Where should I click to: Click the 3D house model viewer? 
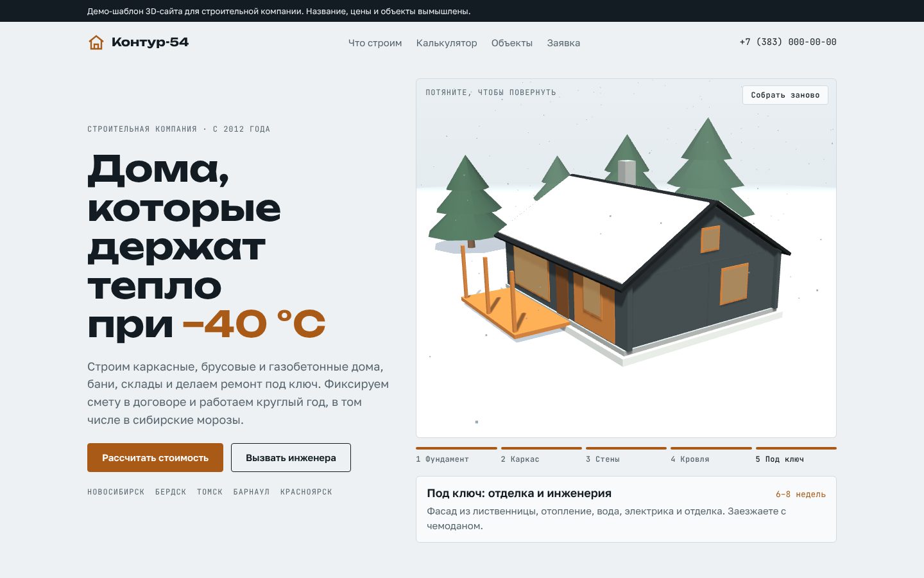tap(626, 258)
